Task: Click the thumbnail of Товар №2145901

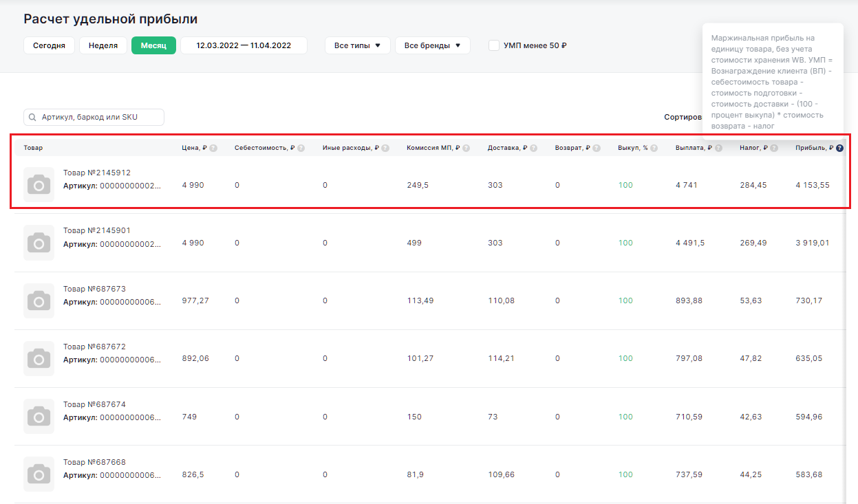Action: tap(39, 243)
